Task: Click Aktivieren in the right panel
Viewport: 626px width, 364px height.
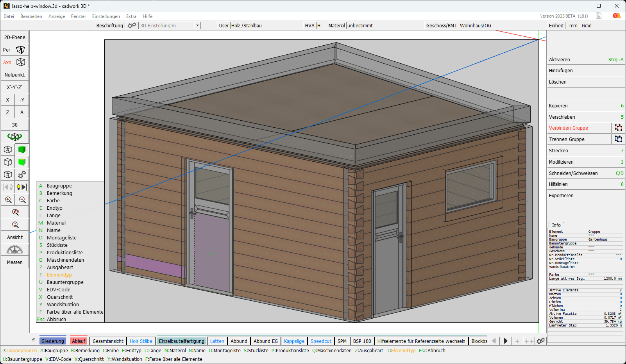Action: (x=586, y=60)
